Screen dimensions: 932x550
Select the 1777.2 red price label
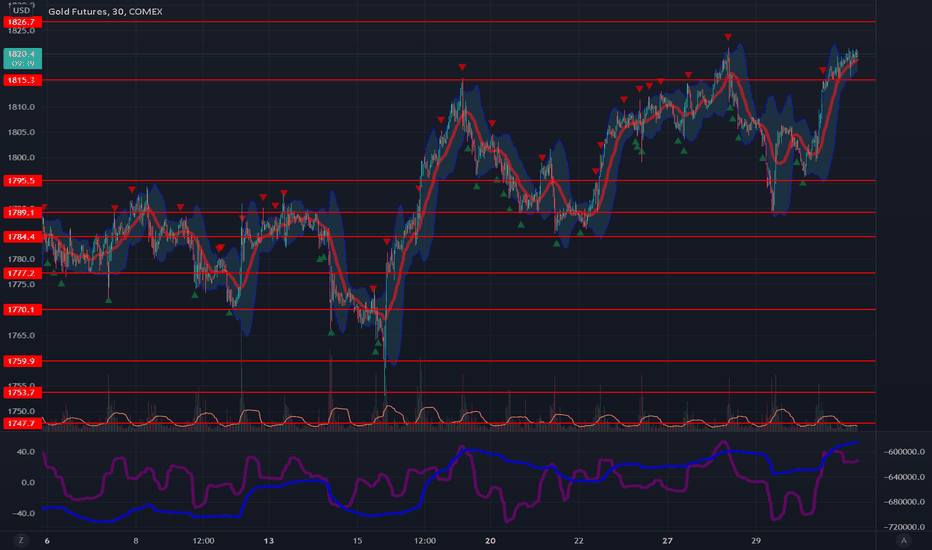click(x=23, y=273)
